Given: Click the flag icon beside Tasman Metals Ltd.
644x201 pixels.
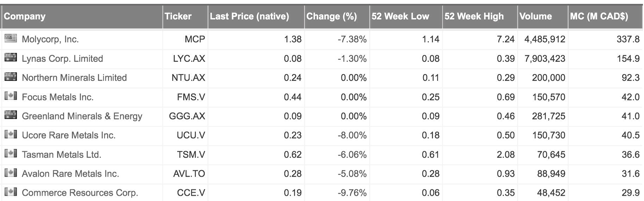Looking at the screenshot, I should 11,154.
